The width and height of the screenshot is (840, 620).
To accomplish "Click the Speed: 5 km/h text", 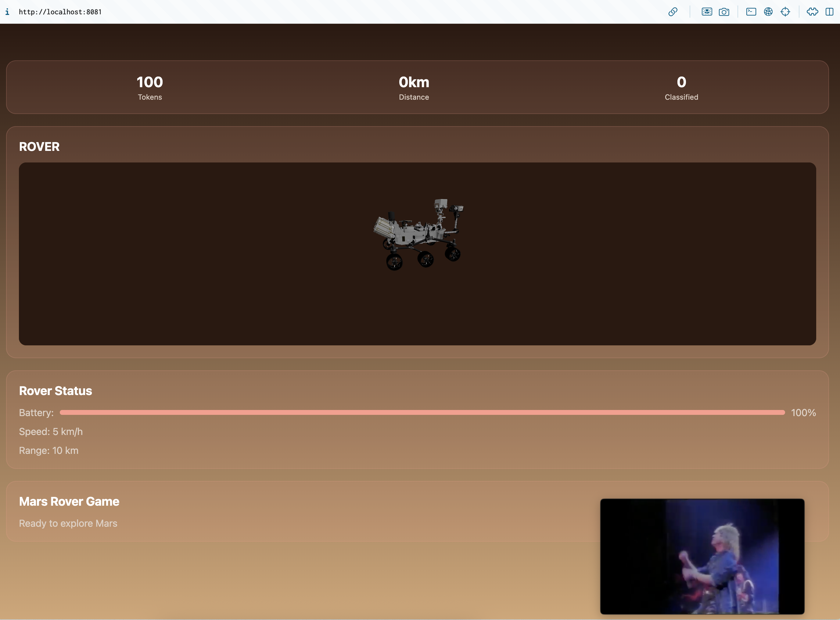I will tap(51, 432).
